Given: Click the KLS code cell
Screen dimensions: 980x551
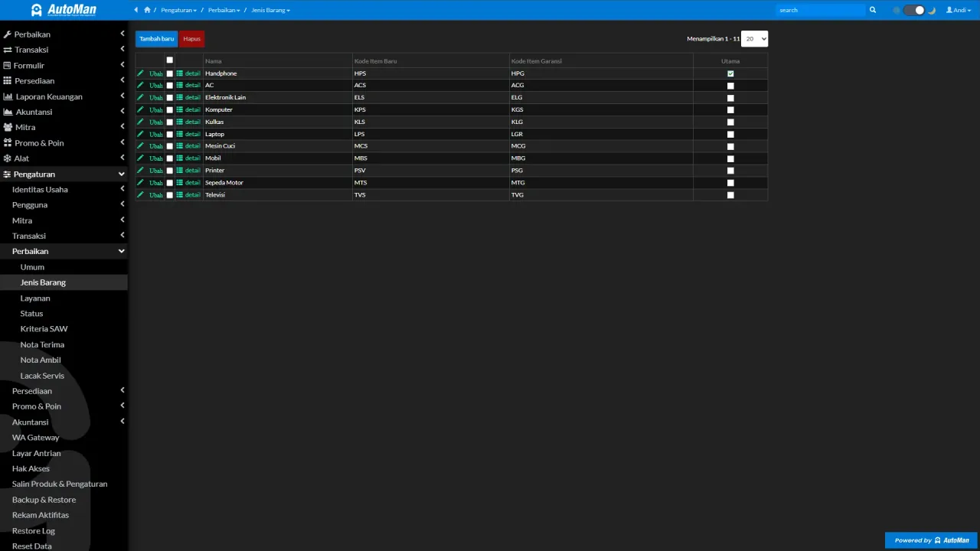Looking at the screenshot, I should pos(430,122).
